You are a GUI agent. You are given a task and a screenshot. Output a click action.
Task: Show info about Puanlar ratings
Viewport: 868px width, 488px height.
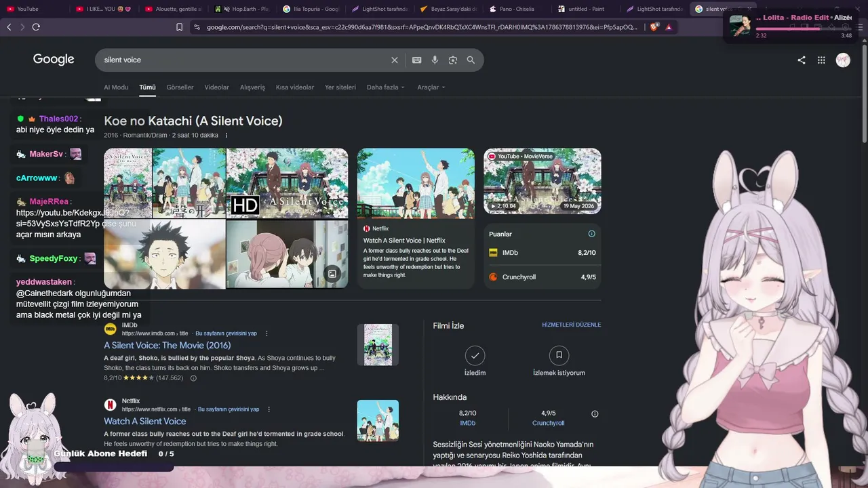pos(591,234)
